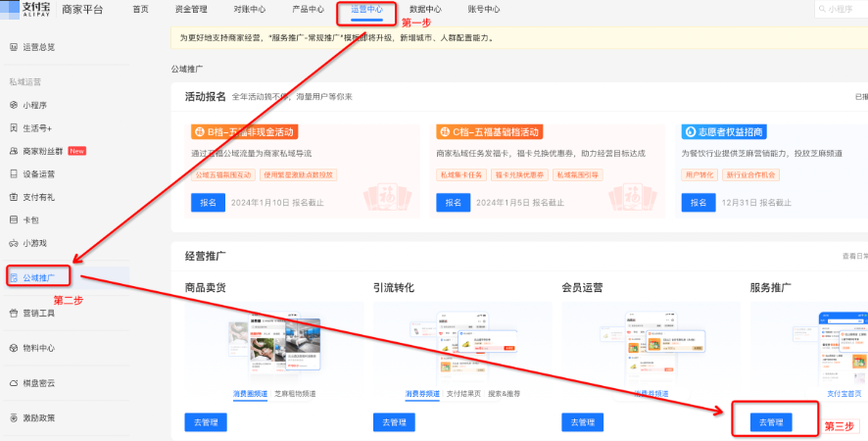
Task: Click the 志愿者权益招商 title badge
Action: tap(724, 132)
